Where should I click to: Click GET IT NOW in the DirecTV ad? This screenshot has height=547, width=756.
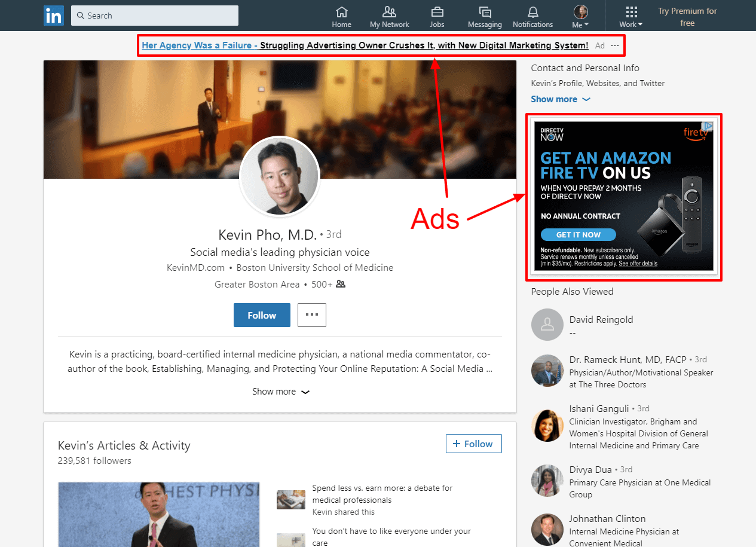[x=579, y=235]
